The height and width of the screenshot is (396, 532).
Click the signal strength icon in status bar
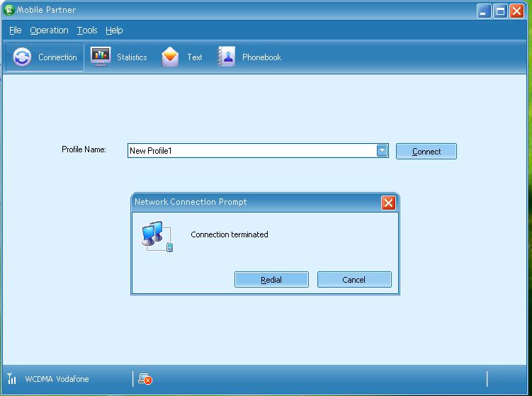click(12, 379)
